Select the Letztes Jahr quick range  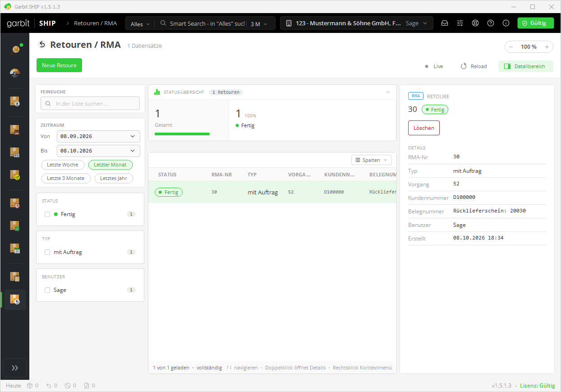[x=114, y=178]
